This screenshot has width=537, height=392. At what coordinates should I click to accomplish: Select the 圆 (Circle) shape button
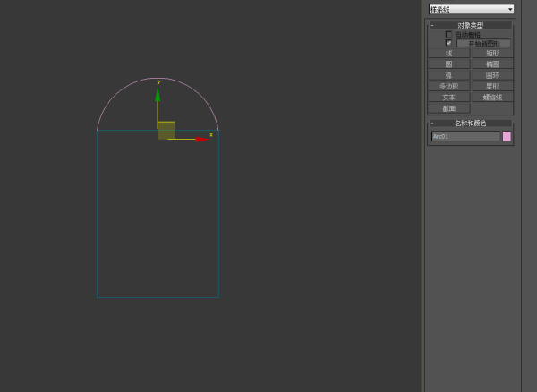point(449,64)
